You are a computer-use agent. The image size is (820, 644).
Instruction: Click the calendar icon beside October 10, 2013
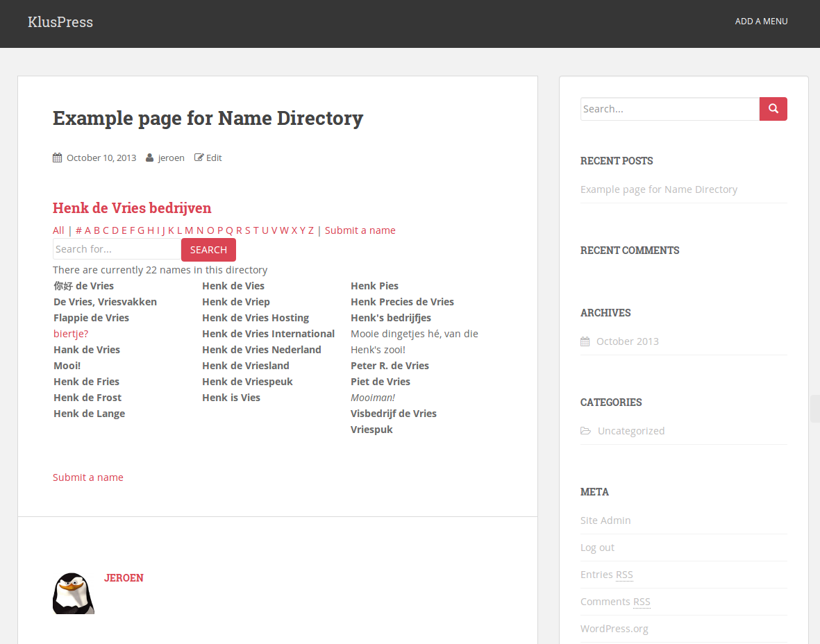(x=58, y=158)
